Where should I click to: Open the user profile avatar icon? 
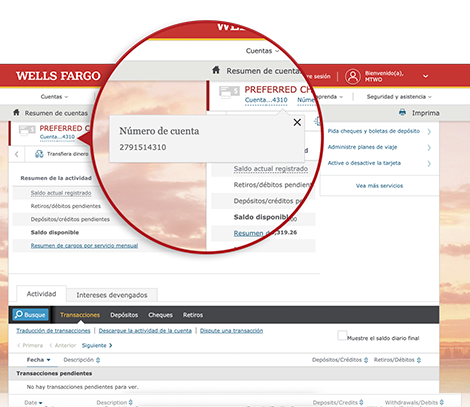(x=353, y=76)
